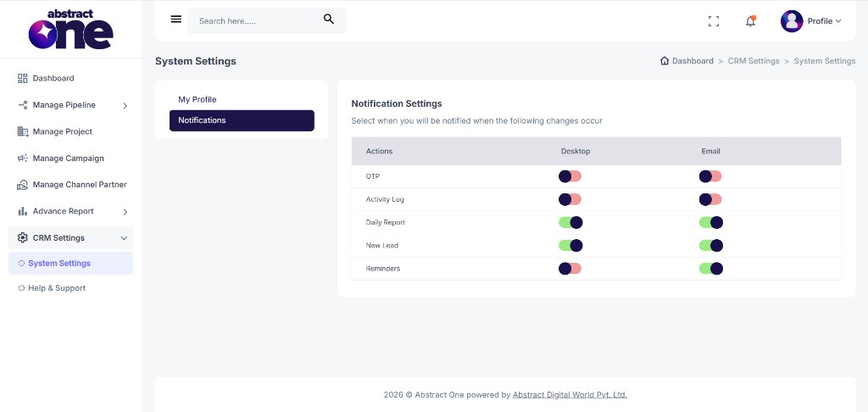Select System Settings submenu item
Screen dimensions: 868x412
[71, 263]
